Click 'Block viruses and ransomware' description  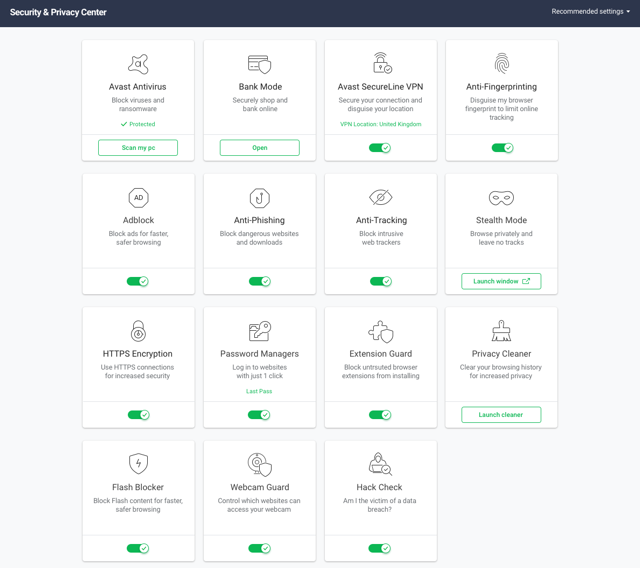pos(138,104)
